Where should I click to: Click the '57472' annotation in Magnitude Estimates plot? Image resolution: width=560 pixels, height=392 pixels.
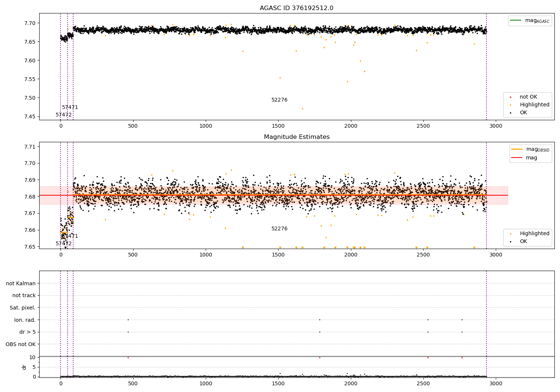(63, 244)
